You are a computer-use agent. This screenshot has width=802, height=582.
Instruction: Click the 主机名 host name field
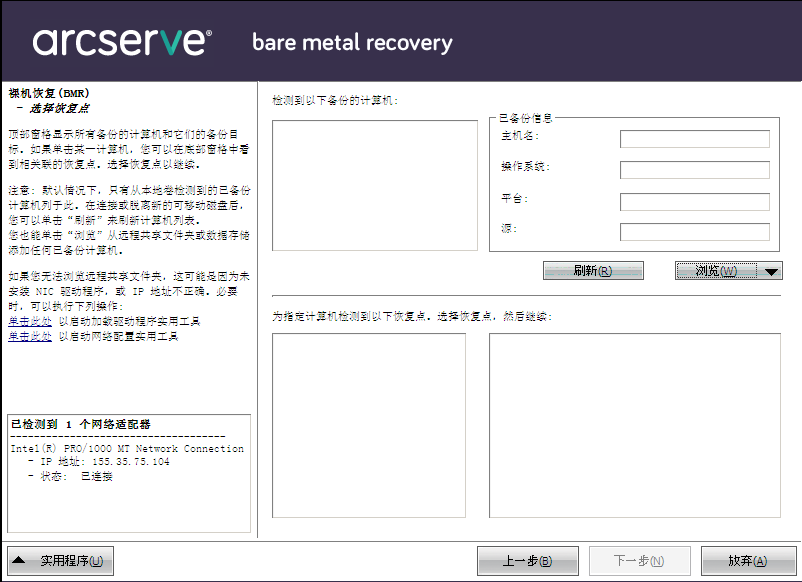pos(695,139)
